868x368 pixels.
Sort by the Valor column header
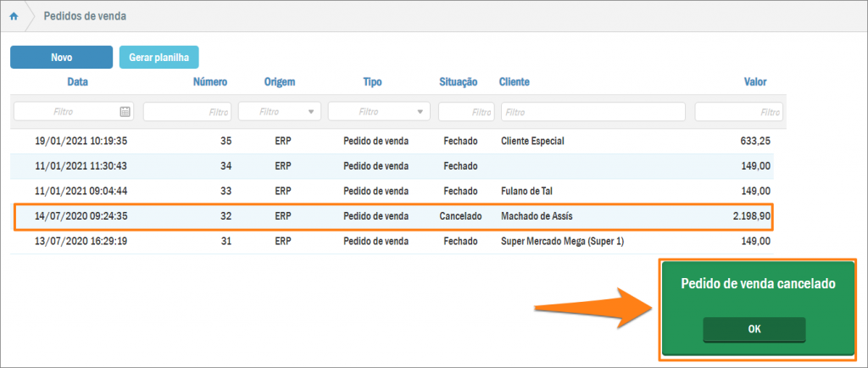[754, 82]
